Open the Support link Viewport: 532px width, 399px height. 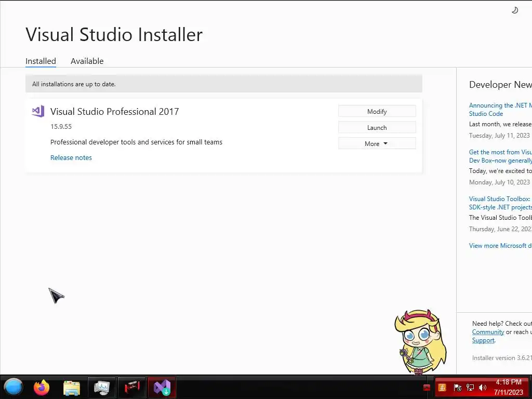click(483, 340)
